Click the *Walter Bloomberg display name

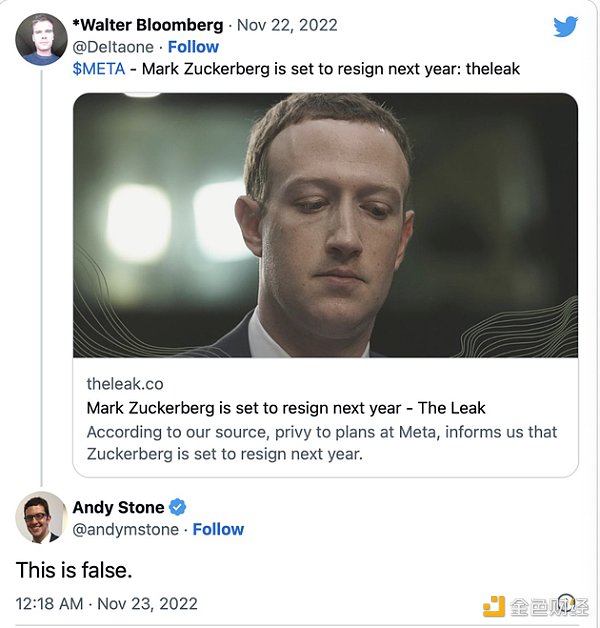point(148,24)
